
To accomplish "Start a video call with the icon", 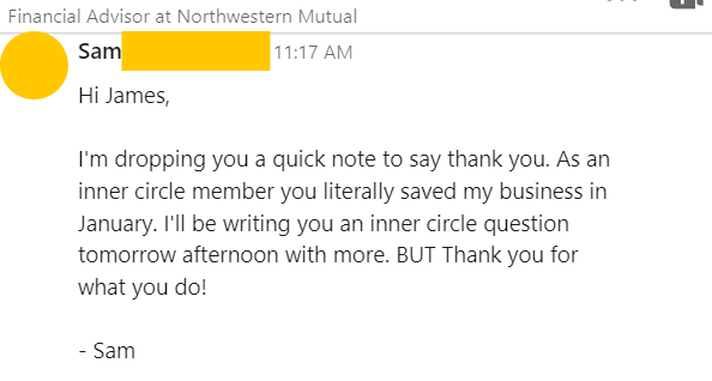I will [687, 4].
